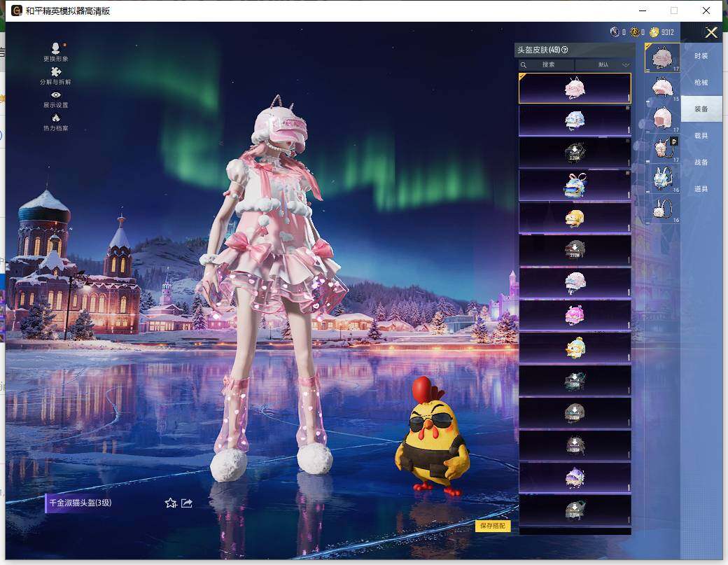Viewport: 728px width, 565px height.
Task: Choose the selected fluffy pink helmet equipment slot
Action: pos(662,58)
